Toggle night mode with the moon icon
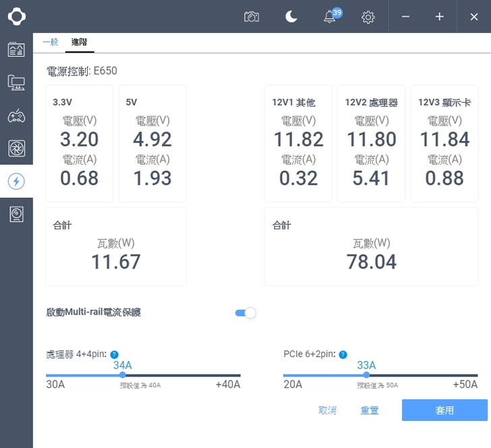This screenshot has height=448, width=491. (x=291, y=17)
